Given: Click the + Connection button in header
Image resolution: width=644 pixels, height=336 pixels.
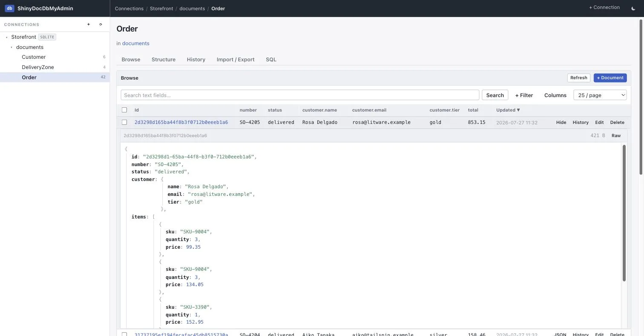Looking at the screenshot, I should (x=604, y=7).
